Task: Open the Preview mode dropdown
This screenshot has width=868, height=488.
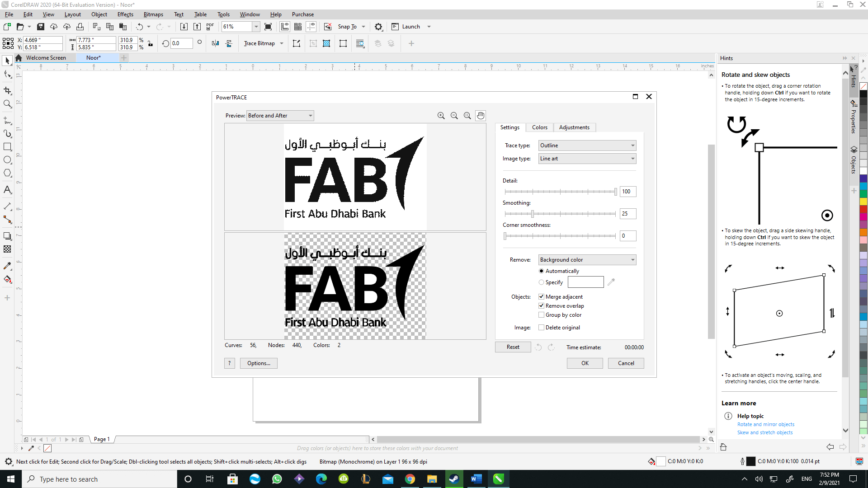Action: (280, 116)
